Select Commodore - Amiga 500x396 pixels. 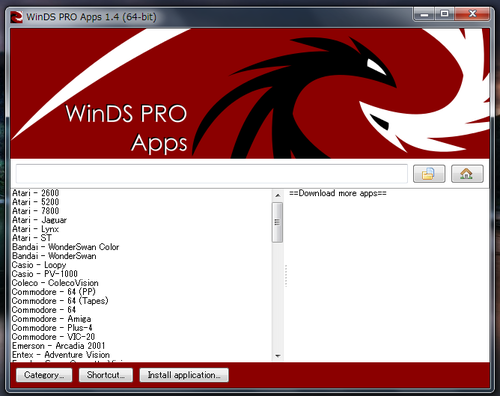point(52,319)
